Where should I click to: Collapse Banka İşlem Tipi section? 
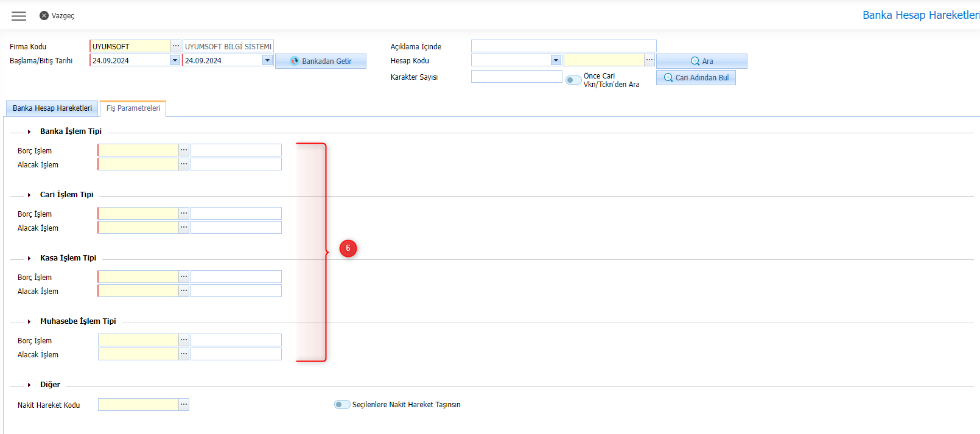coord(29,131)
